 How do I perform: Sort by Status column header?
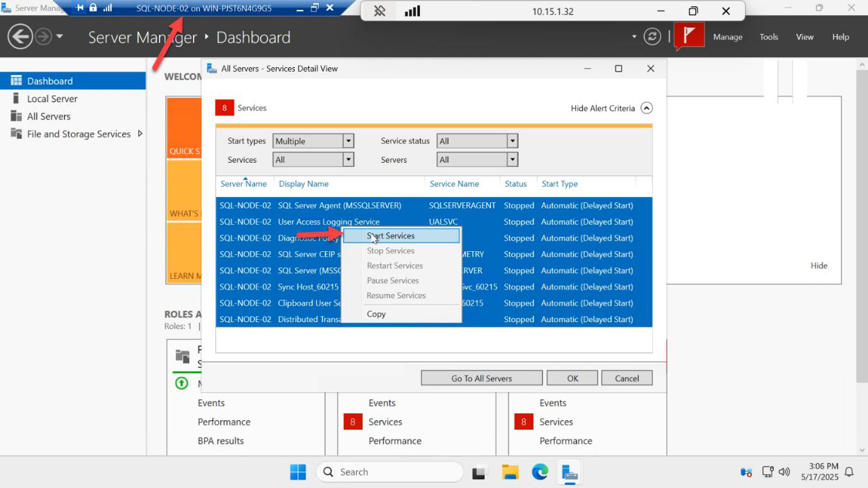coord(515,184)
